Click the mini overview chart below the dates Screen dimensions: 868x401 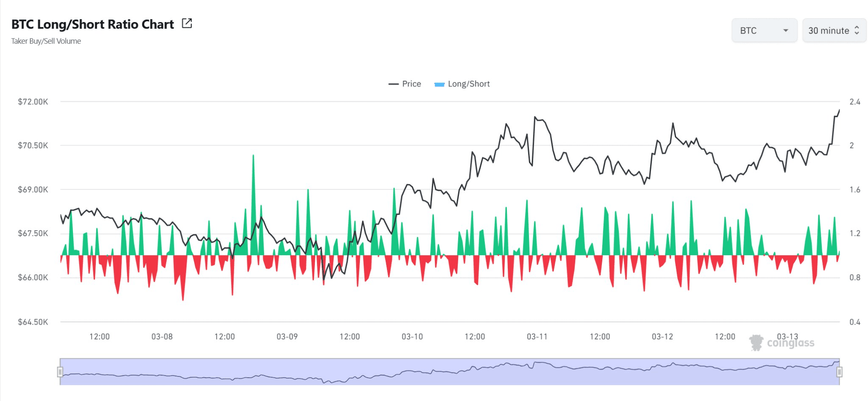[x=449, y=372]
